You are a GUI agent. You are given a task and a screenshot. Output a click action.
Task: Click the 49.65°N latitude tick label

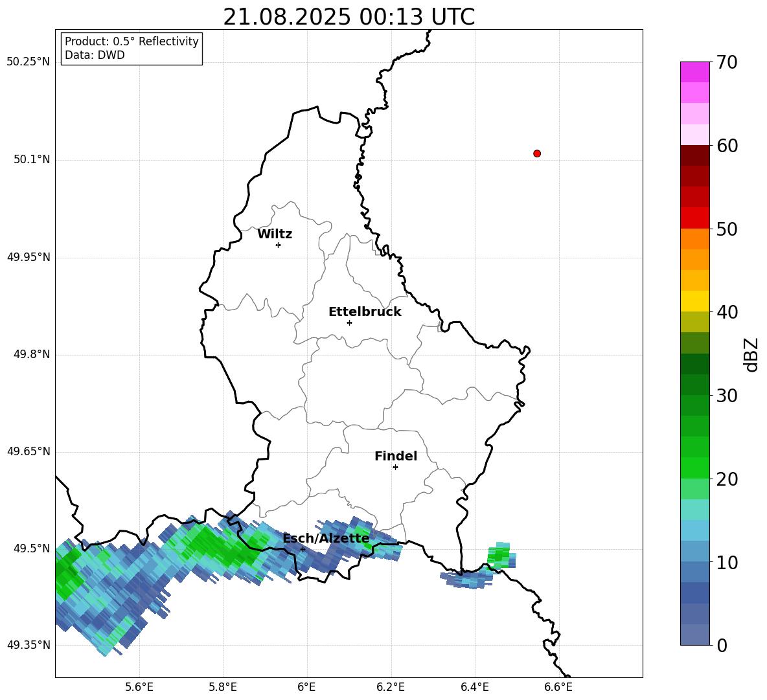pyautogui.click(x=29, y=451)
